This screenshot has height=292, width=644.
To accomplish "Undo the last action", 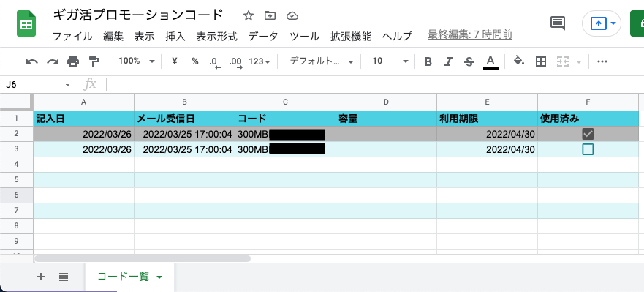I will [x=31, y=61].
